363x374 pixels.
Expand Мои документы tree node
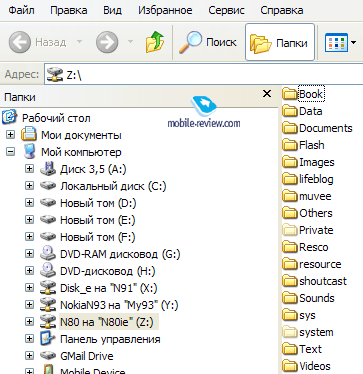click(x=11, y=135)
